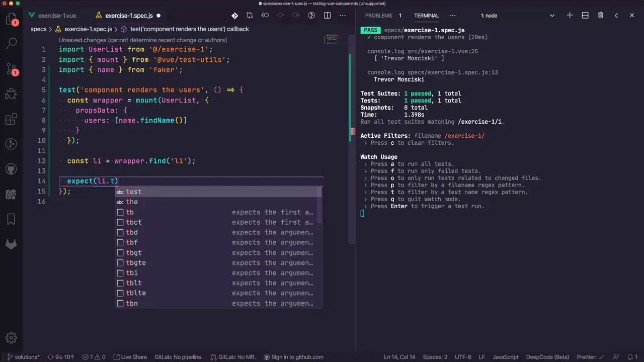
Task: Show more panel tabs via ellipsis
Action: pos(452,16)
